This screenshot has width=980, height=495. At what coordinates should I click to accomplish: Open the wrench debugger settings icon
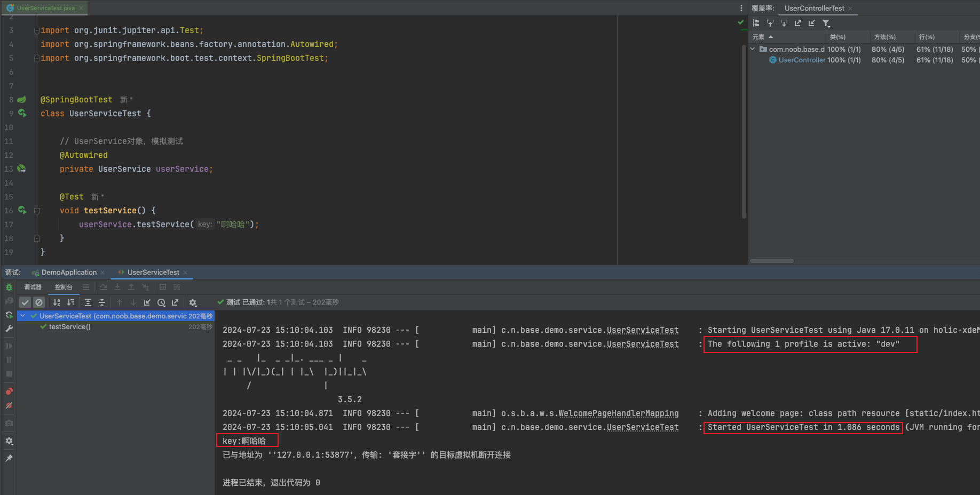pyautogui.click(x=9, y=329)
